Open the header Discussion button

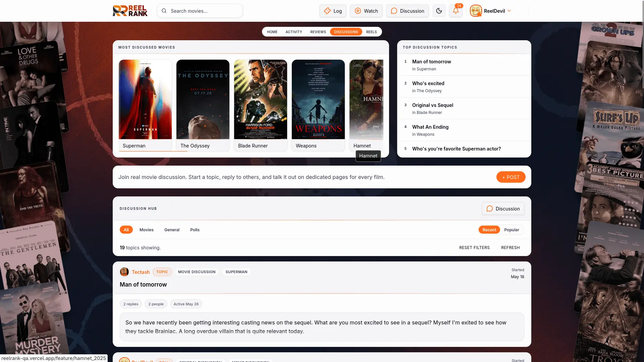(x=407, y=11)
